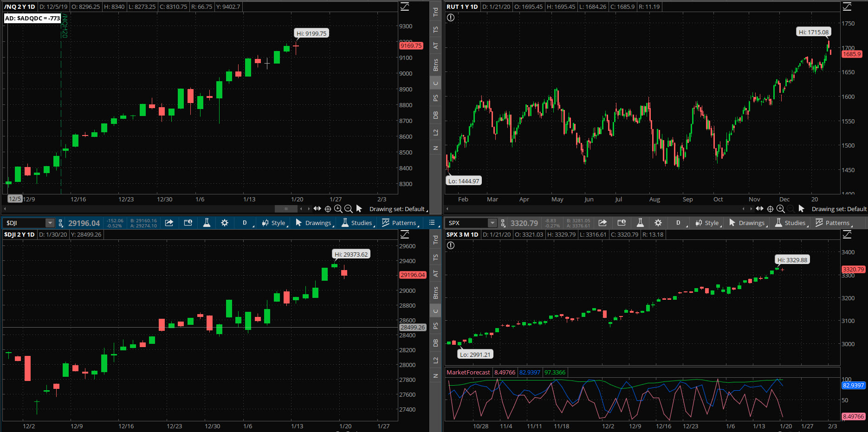
Task: Open Drawings menu in $DJI toolbar
Action: pos(315,223)
